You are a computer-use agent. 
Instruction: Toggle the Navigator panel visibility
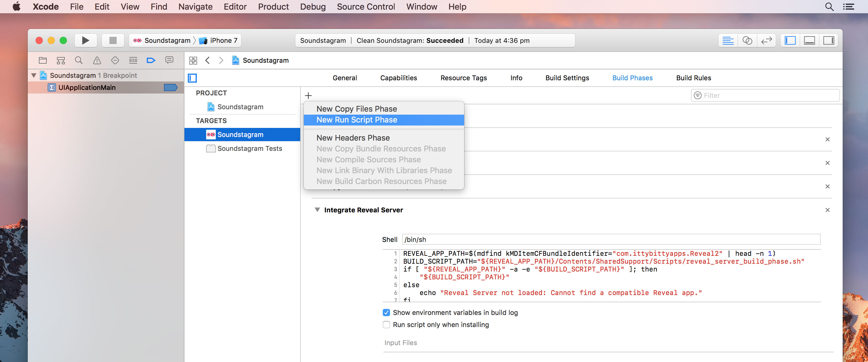pyautogui.click(x=790, y=40)
